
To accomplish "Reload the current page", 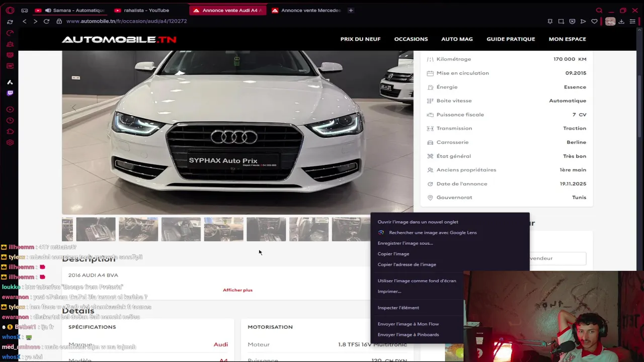I will coord(46,21).
